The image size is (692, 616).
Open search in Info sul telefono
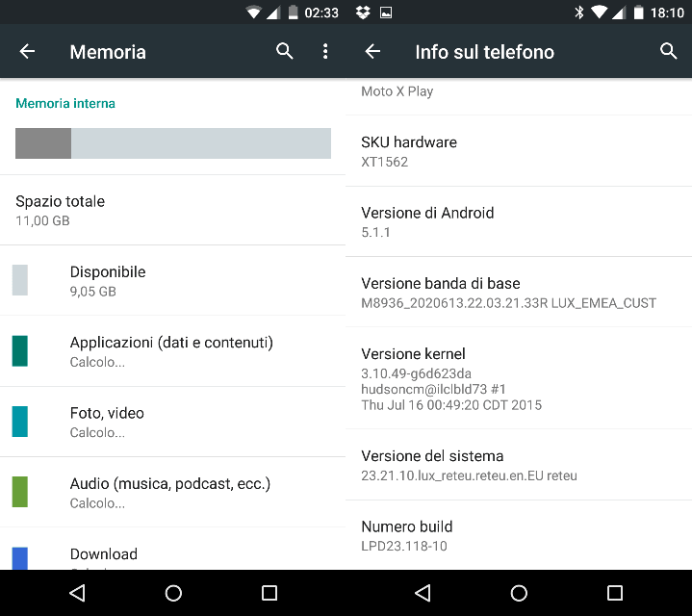[x=668, y=51]
